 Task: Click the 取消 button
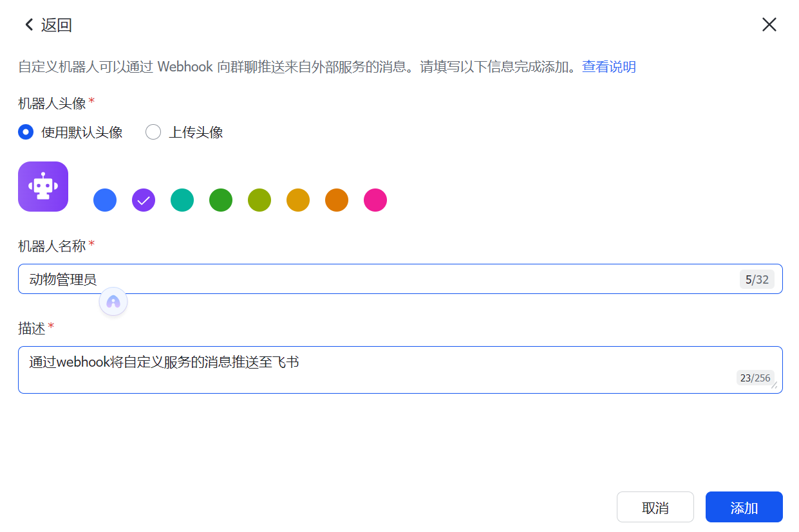pos(655,507)
